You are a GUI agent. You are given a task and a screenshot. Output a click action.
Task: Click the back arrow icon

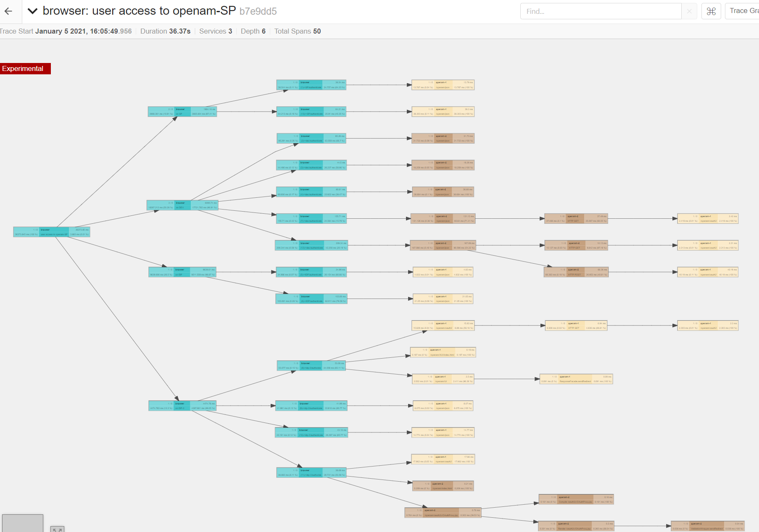click(9, 11)
